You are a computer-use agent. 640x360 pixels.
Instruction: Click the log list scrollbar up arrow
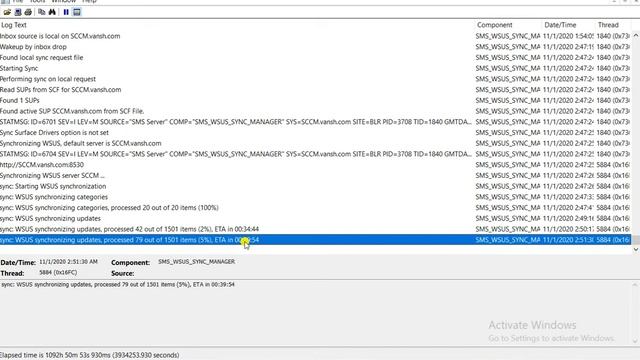click(636, 36)
